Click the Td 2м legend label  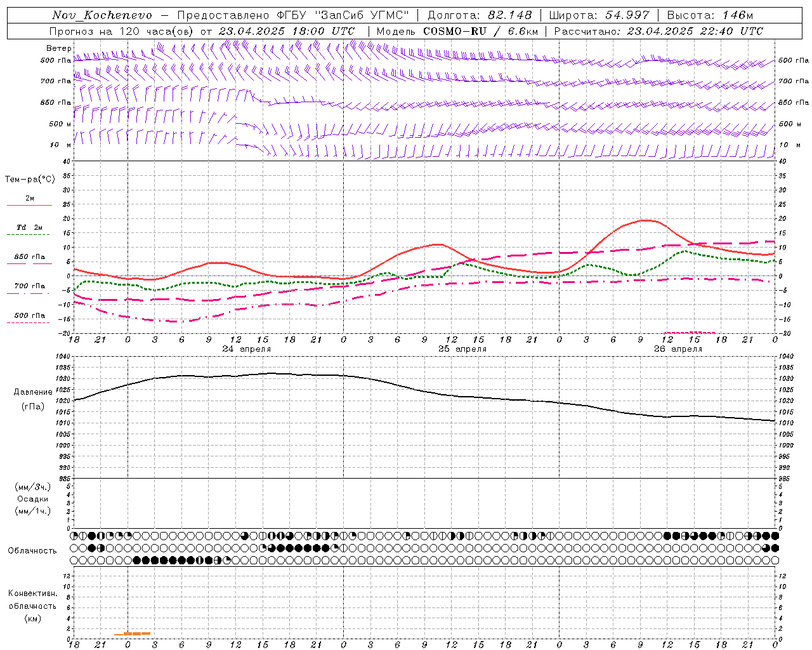pyautogui.click(x=30, y=227)
